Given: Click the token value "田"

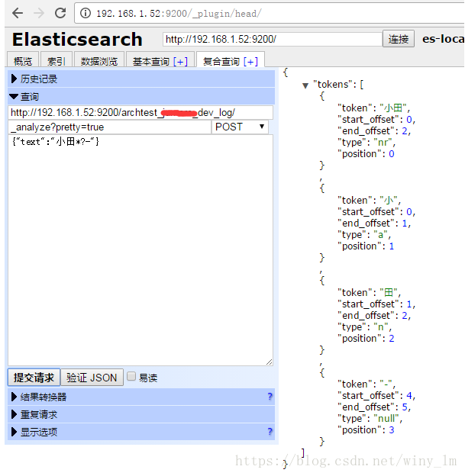Looking at the screenshot, I should [x=388, y=293].
